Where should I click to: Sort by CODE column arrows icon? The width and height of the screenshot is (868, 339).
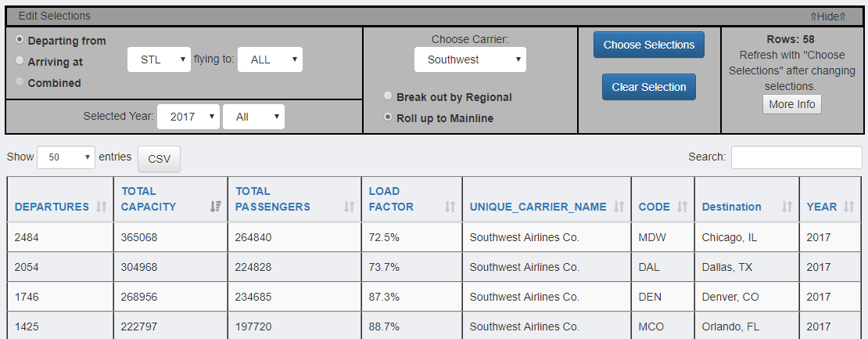(682, 207)
